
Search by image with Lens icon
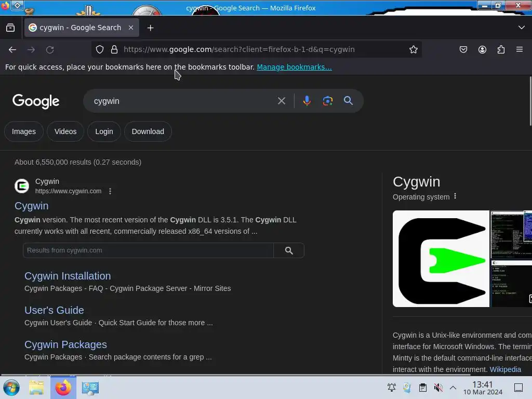click(x=327, y=101)
